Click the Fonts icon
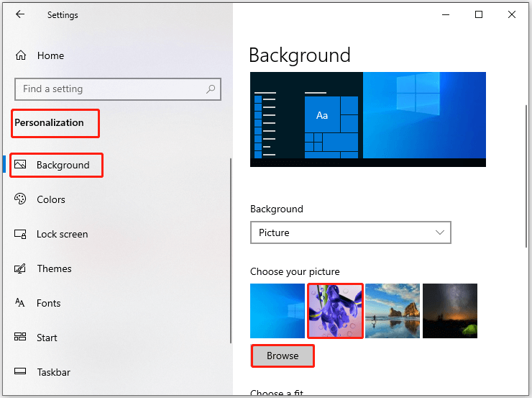Image resolution: width=532 pixels, height=398 pixels. tap(20, 302)
